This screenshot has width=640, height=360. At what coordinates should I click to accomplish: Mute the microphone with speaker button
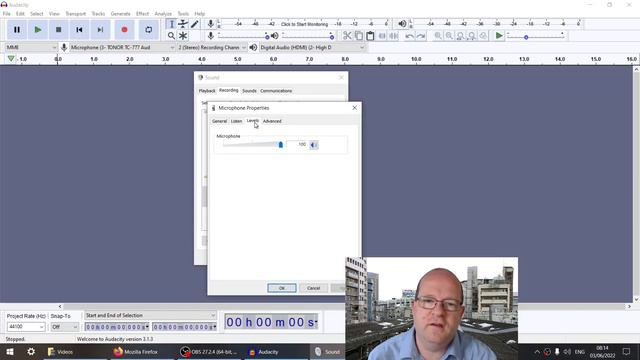(x=313, y=145)
